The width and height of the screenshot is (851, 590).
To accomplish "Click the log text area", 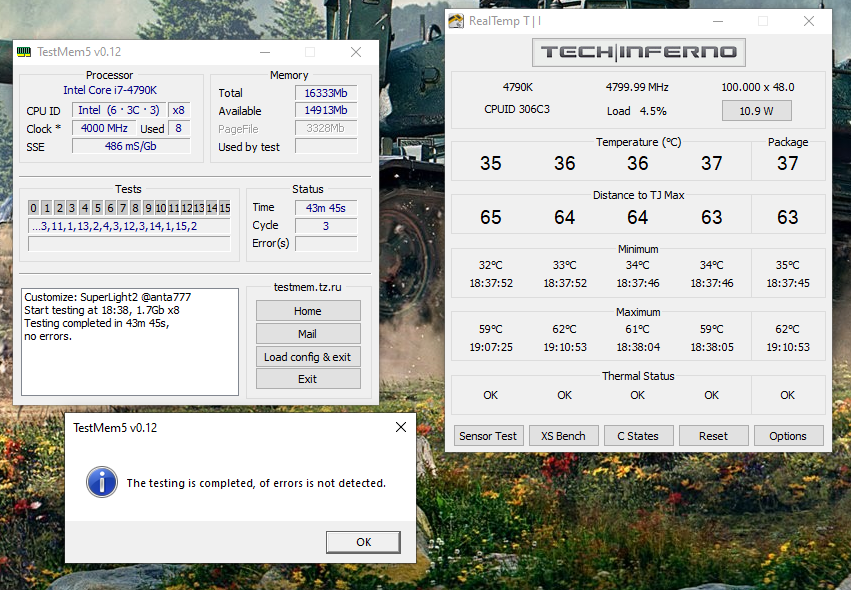I will [x=130, y=342].
